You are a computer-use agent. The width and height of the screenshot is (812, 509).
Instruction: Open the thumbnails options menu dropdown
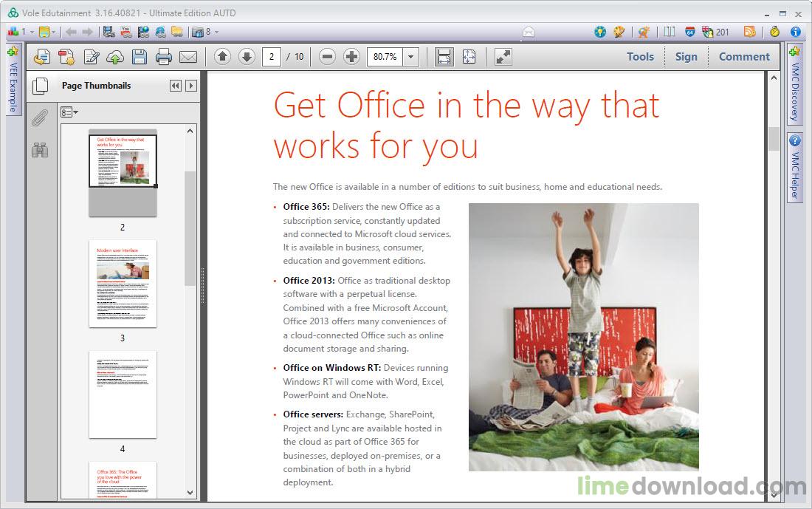[69, 112]
